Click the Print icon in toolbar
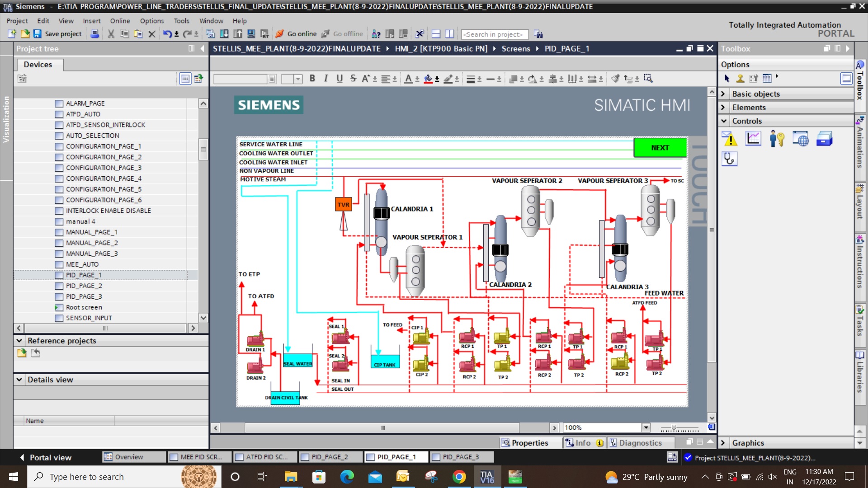 tap(94, 34)
